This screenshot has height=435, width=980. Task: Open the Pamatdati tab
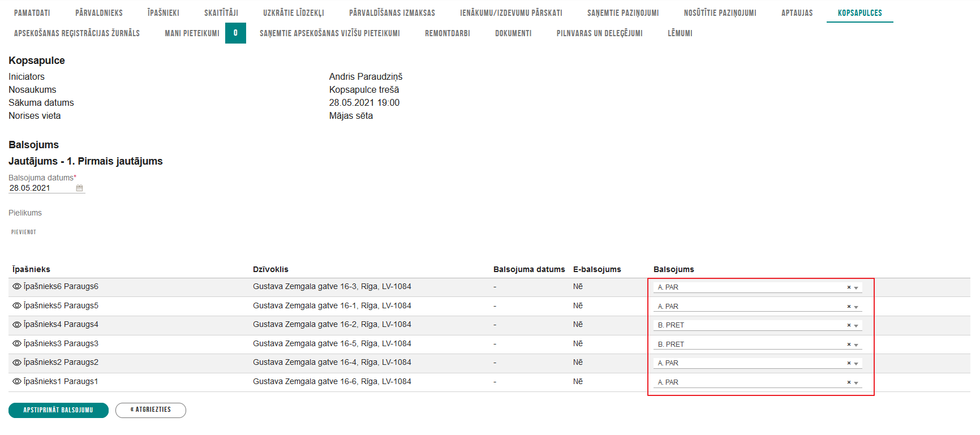(32, 12)
